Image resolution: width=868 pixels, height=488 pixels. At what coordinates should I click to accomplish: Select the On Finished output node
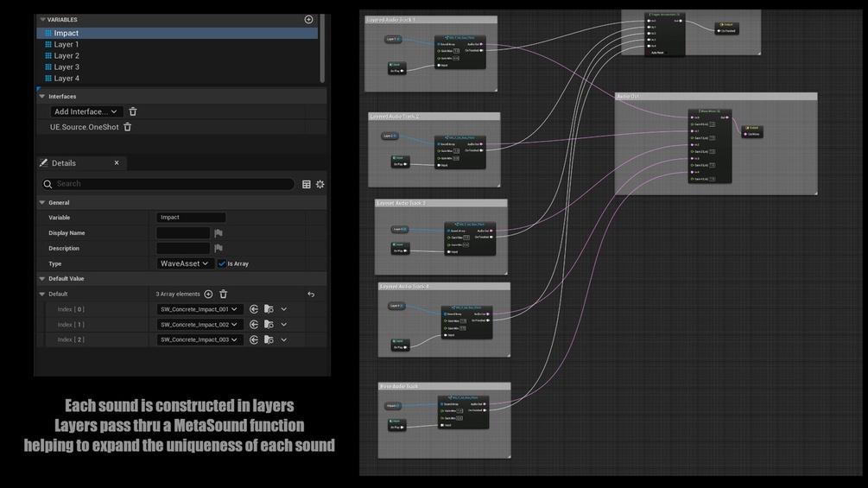pyautogui.click(x=727, y=29)
